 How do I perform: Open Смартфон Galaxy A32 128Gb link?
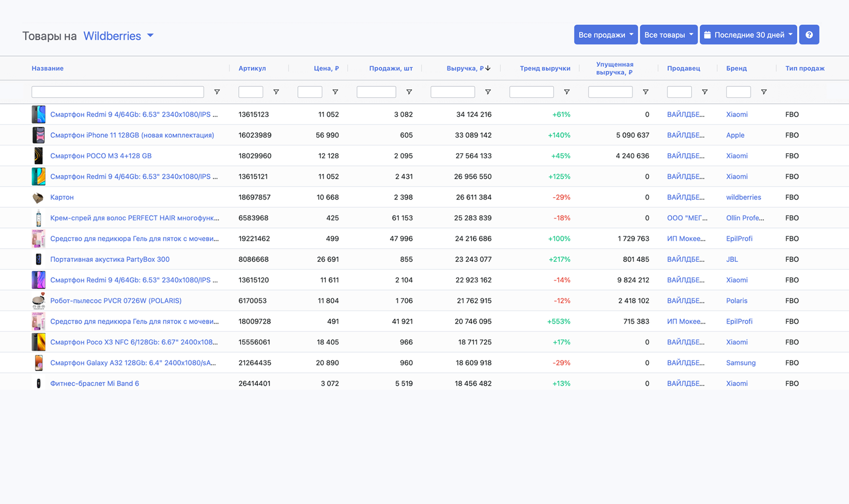133,363
